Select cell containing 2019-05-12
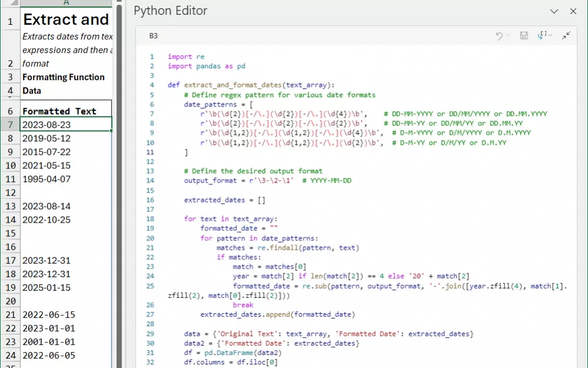 pyautogui.click(x=66, y=138)
